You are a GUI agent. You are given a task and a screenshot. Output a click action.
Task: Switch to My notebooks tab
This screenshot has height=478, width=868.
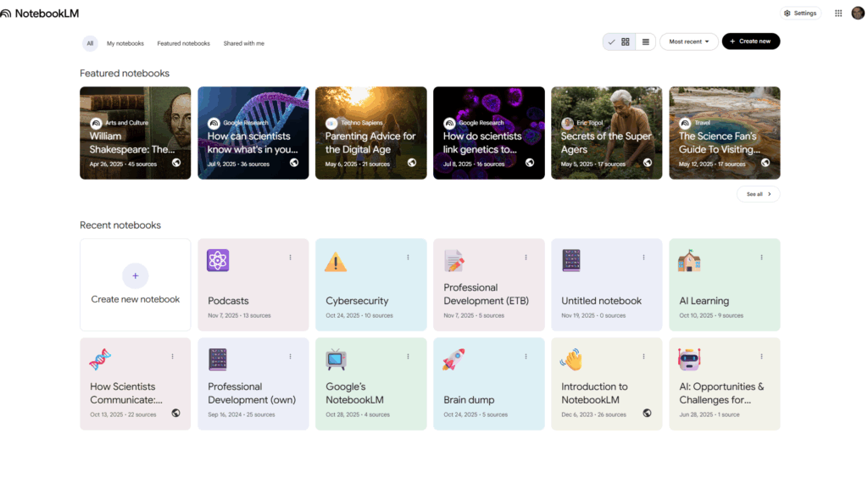(x=125, y=43)
